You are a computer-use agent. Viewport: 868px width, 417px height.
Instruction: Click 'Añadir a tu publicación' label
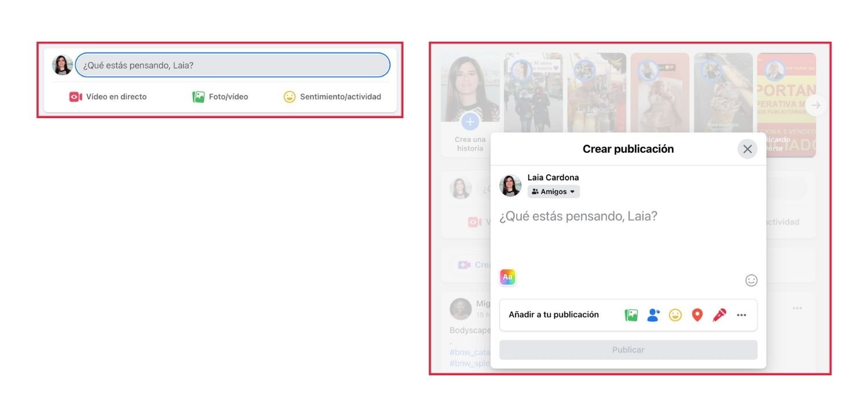point(553,314)
